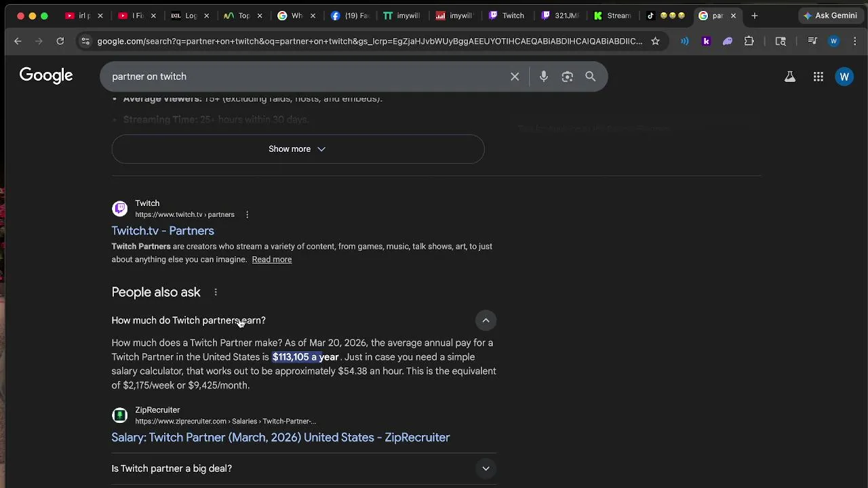Image resolution: width=868 pixels, height=488 pixels.
Task: Click the highlighted '$113,105 a year' text
Action: pyautogui.click(x=305, y=357)
